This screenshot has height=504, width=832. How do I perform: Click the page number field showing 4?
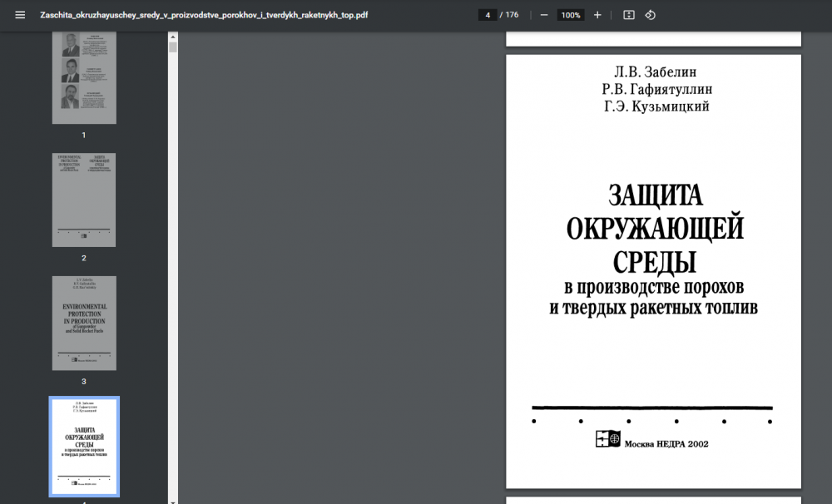click(488, 15)
